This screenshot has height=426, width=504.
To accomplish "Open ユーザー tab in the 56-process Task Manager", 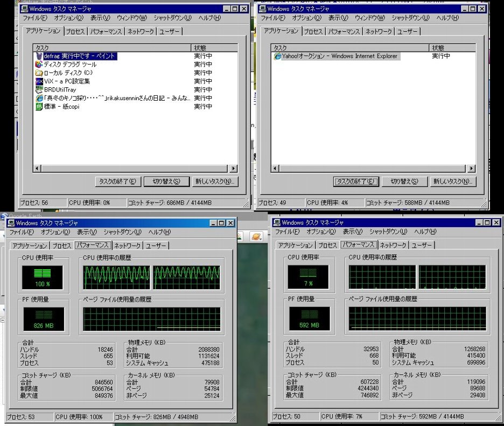I will tap(170, 32).
